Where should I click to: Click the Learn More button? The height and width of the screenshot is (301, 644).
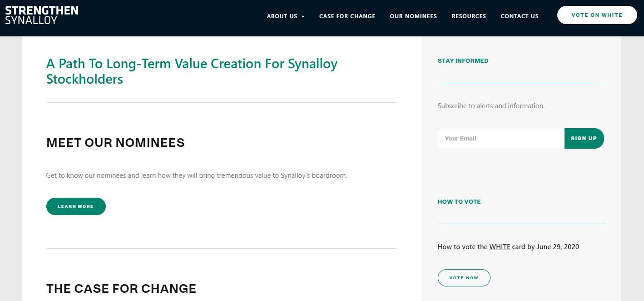tap(76, 206)
